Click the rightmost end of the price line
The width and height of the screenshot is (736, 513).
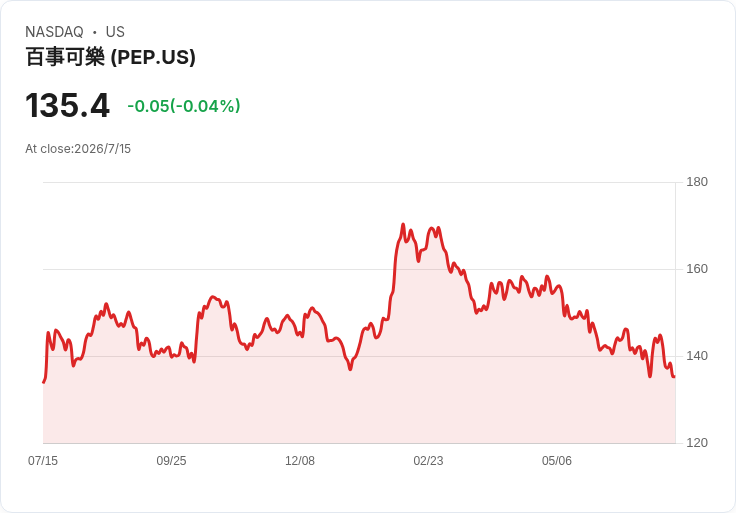click(675, 376)
